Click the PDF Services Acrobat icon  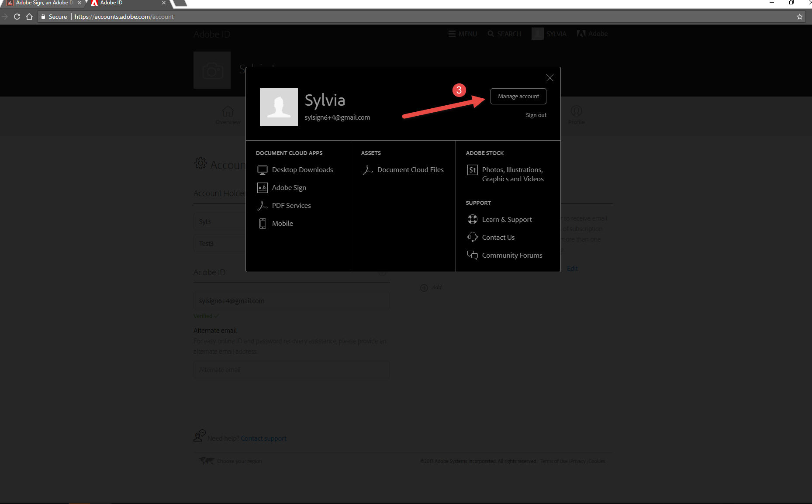tap(263, 206)
